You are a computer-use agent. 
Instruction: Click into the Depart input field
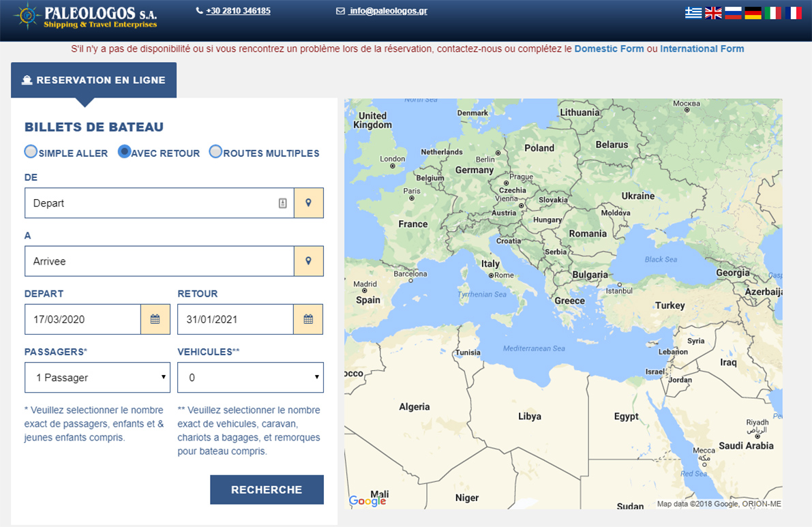(160, 203)
